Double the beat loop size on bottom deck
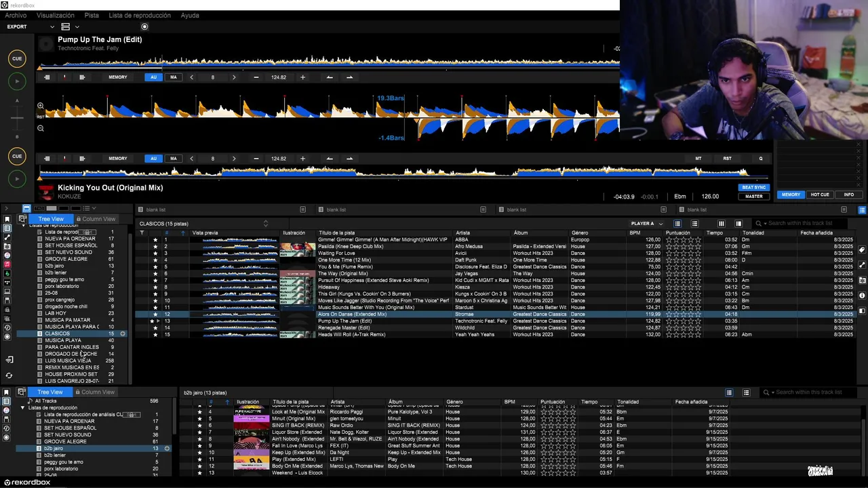868x488 pixels. pos(234,159)
